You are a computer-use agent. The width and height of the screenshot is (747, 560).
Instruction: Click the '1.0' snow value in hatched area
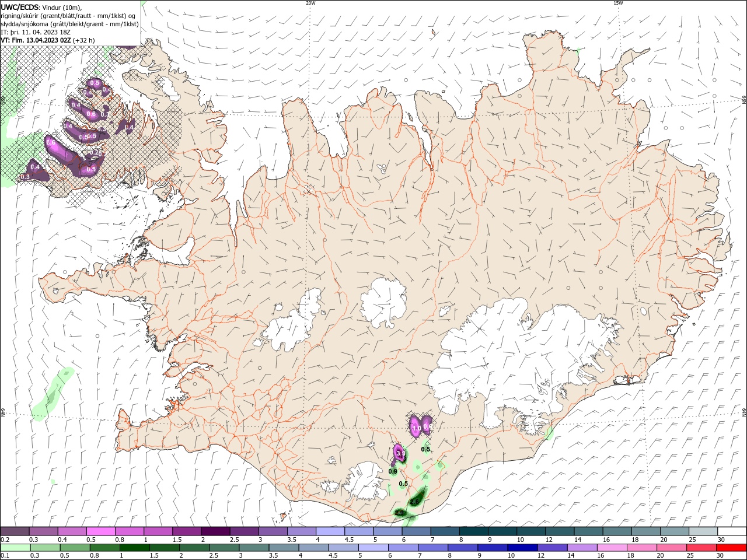[x=416, y=428]
